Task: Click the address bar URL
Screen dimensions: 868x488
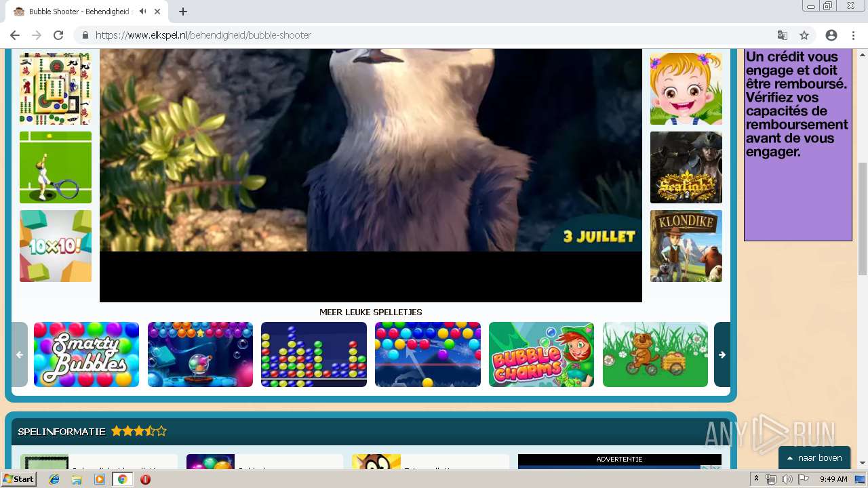Action: (x=203, y=35)
